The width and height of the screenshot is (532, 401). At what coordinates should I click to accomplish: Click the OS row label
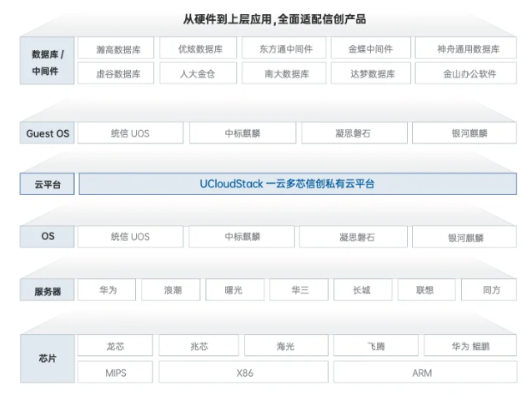coord(48,237)
